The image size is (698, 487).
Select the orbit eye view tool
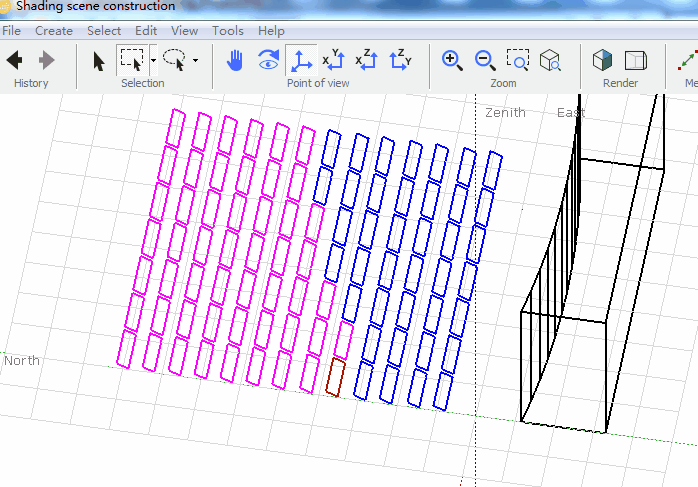click(x=268, y=60)
